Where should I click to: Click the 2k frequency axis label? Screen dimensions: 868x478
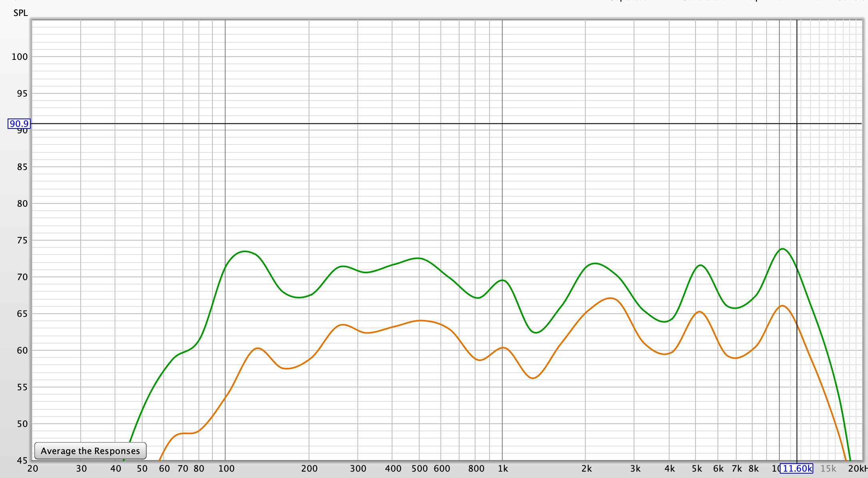[586, 469]
